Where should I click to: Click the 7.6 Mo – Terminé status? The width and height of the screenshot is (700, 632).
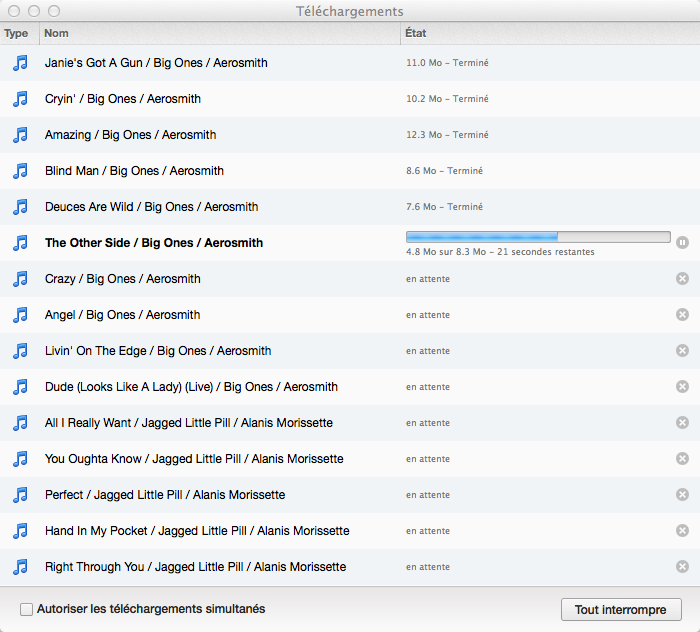(445, 207)
